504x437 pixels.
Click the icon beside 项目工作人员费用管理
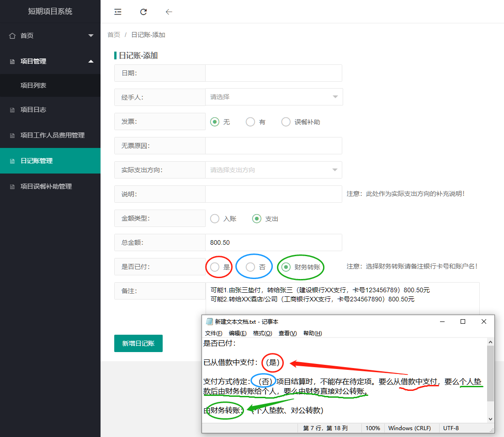12,136
